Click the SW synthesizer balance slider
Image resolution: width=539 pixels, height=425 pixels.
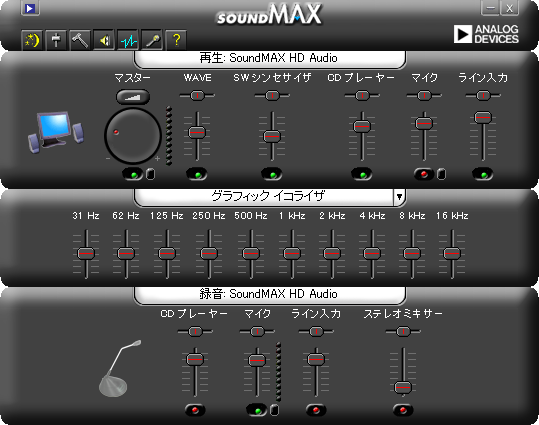[272, 95]
